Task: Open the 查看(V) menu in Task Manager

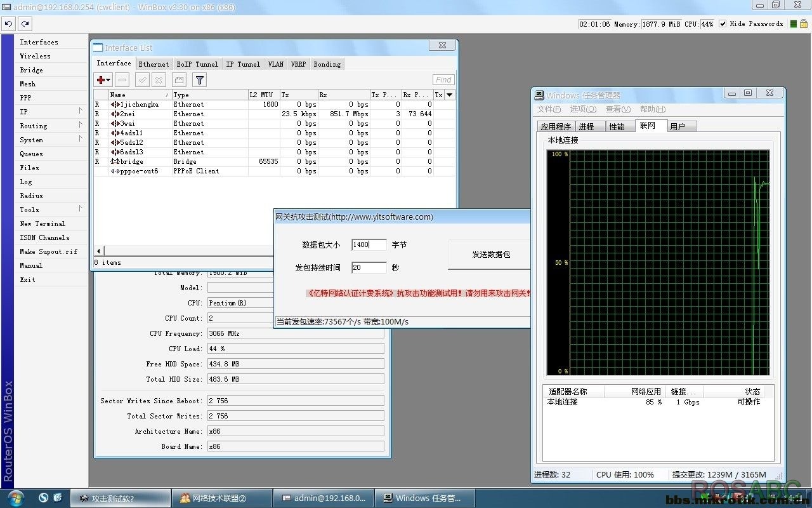Action: pyautogui.click(x=618, y=109)
